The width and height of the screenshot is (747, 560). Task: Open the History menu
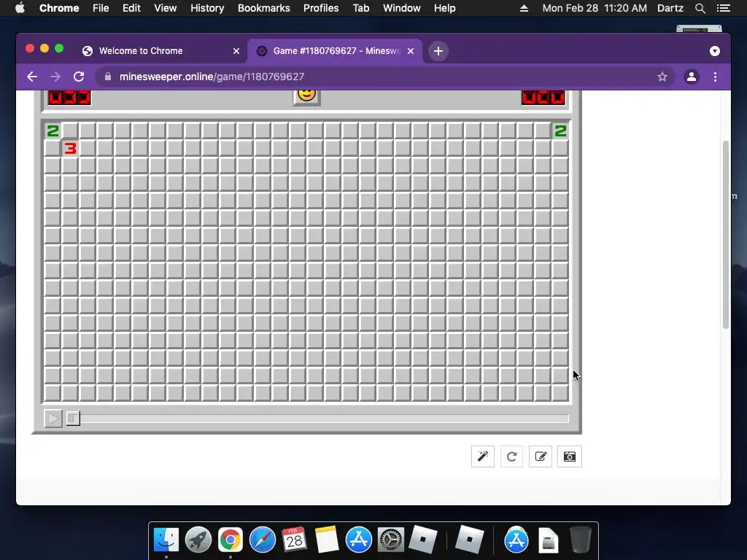(x=207, y=8)
